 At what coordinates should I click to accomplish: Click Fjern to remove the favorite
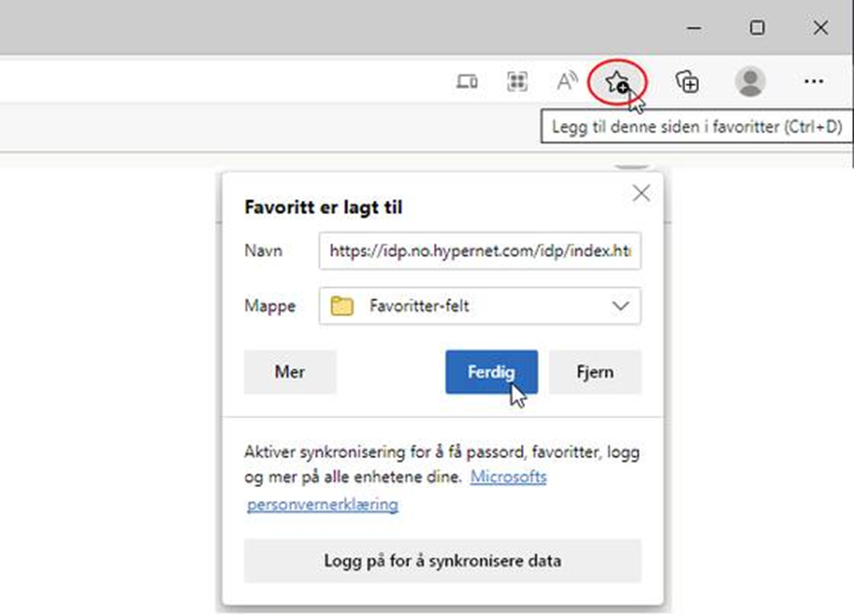594,372
